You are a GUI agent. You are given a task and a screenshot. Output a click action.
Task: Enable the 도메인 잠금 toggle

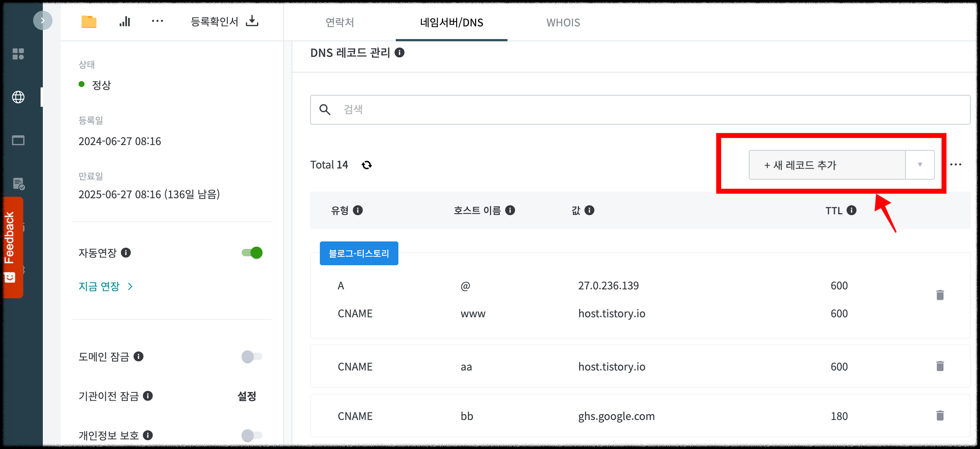252,356
